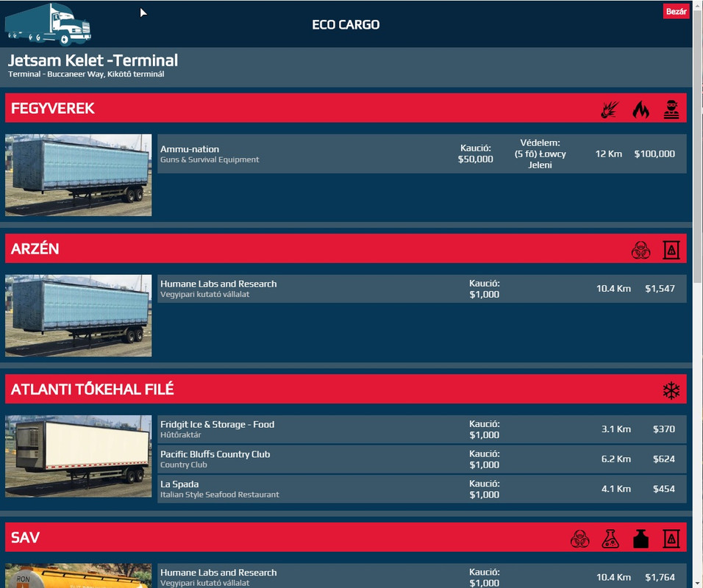Click the ARZÉN category header
Viewport: 703px width, 588px height.
[346, 248]
